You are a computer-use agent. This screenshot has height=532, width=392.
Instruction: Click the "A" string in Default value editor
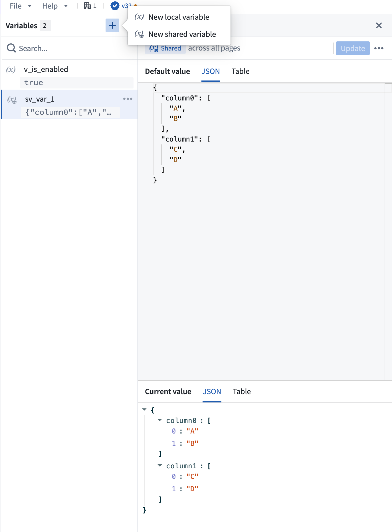pyautogui.click(x=175, y=108)
